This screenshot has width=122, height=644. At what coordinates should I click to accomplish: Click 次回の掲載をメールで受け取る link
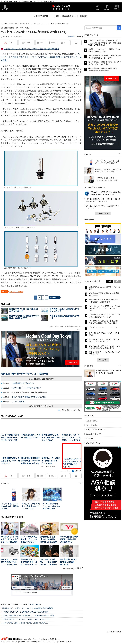coord(71,410)
